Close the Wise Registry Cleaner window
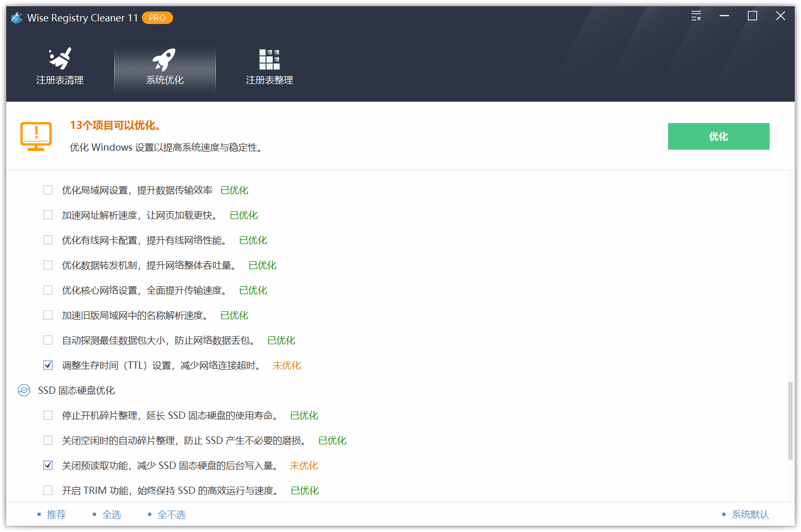Viewport: 801px width, 532px height. 781,16
